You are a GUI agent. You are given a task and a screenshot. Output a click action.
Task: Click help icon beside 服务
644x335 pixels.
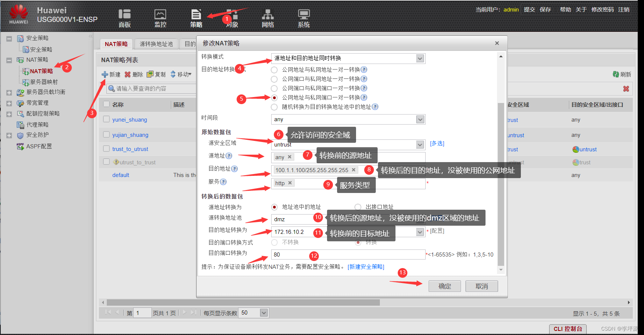click(x=223, y=182)
